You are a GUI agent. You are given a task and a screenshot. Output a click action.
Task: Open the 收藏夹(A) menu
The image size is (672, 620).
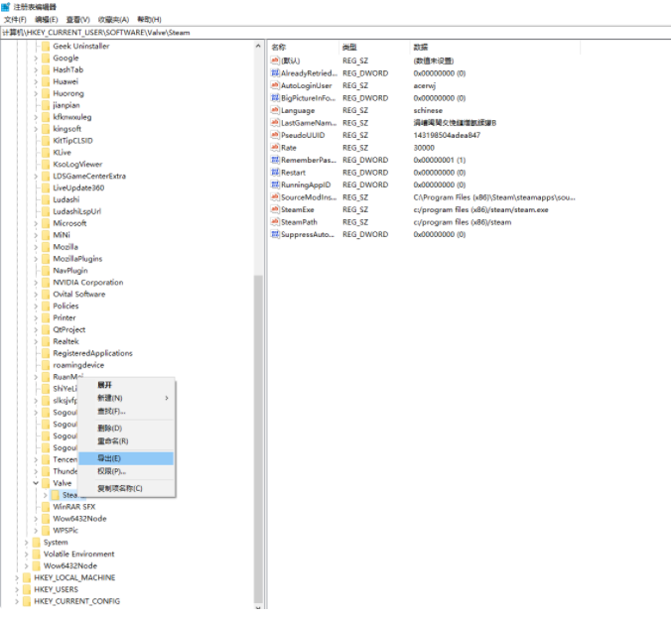point(113,19)
